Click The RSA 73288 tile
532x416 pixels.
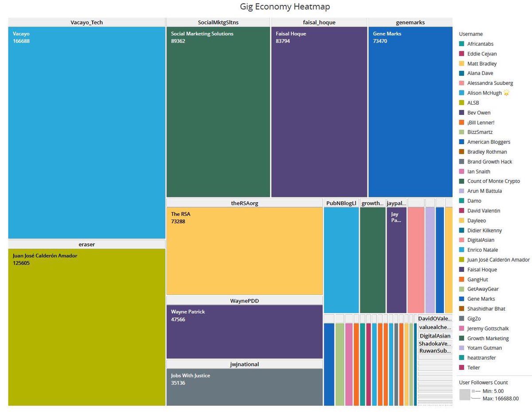244,251
